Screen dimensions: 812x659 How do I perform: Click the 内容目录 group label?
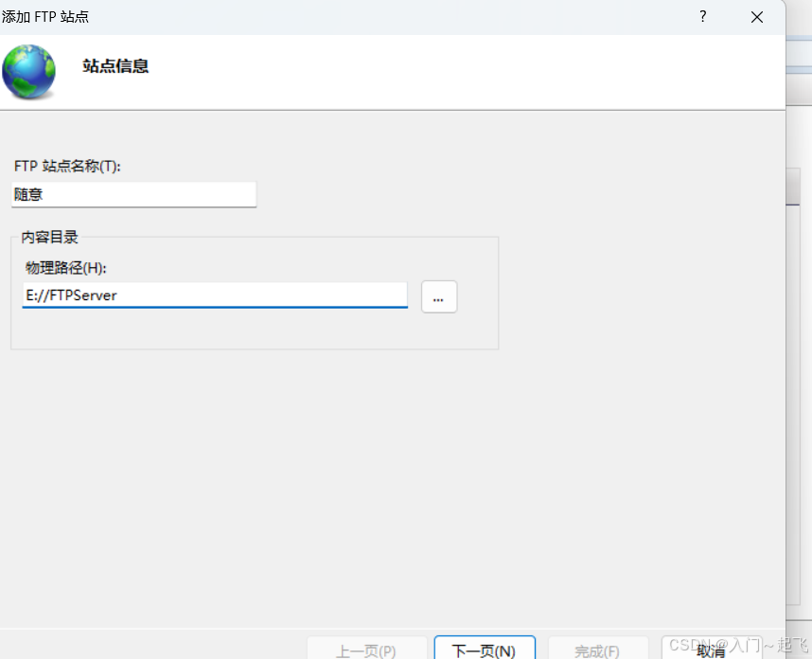50,238
